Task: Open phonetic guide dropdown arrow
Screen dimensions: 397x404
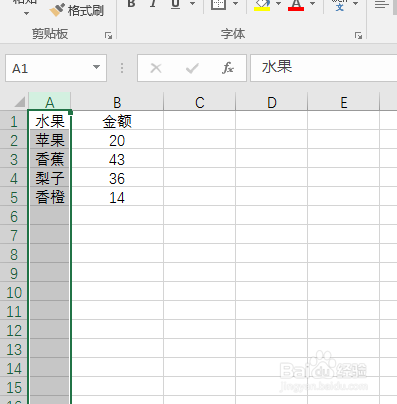Action: pyautogui.click(x=356, y=4)
